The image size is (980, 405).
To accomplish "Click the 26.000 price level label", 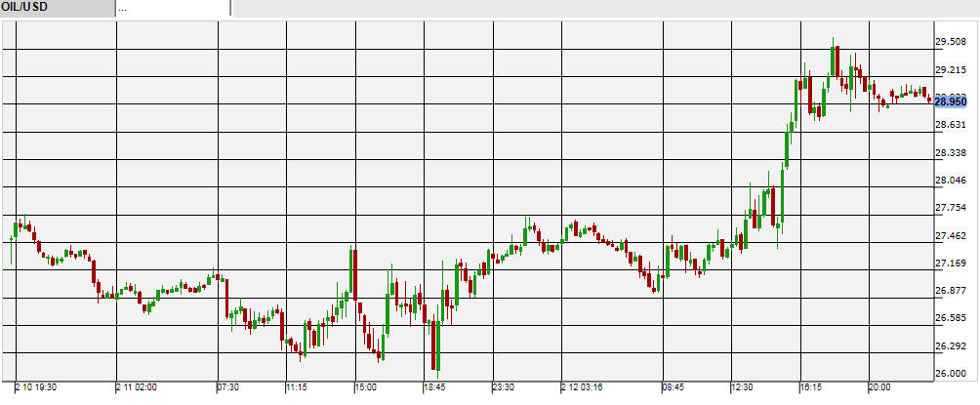I will point(950,374).
